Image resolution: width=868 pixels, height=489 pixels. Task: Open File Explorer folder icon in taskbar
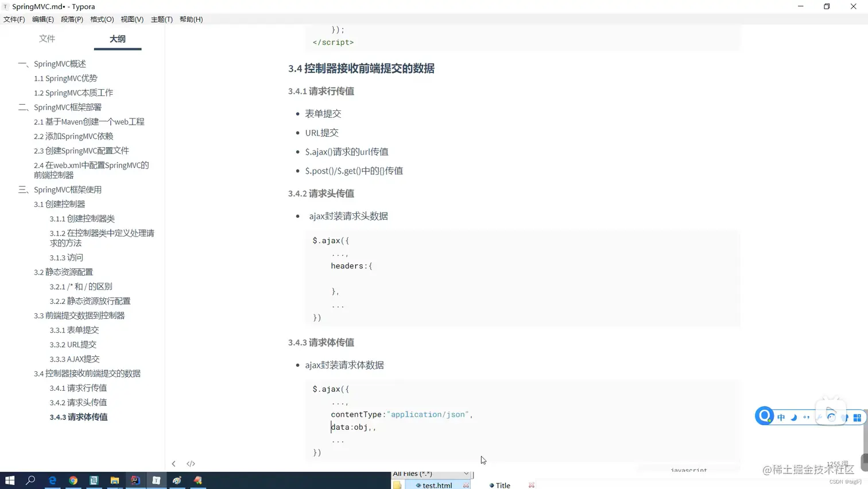point(115,480)
